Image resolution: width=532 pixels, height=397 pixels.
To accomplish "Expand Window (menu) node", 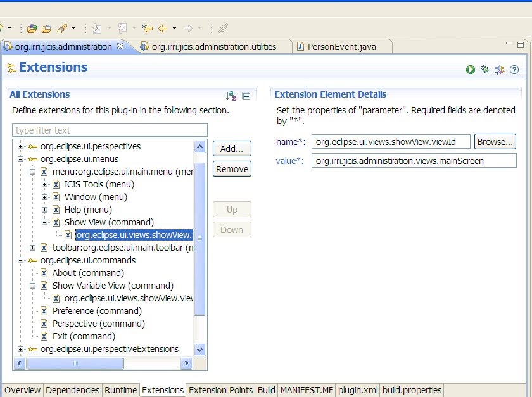I will pos(44,197).
